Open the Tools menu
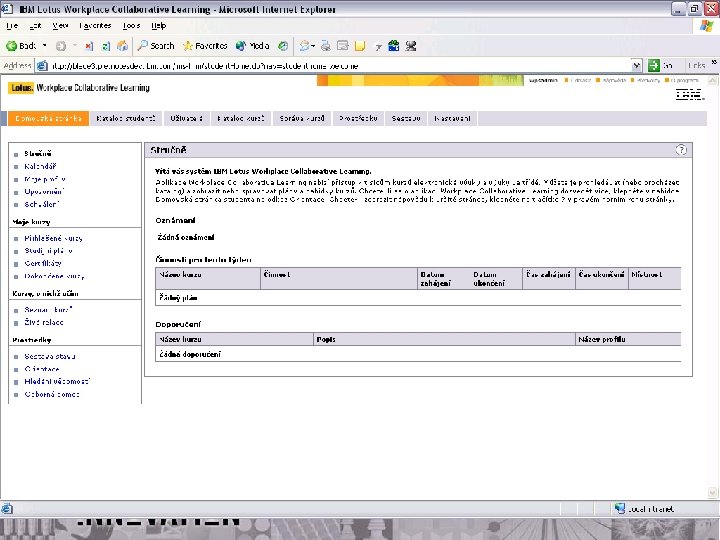This screenshot has height=540, width=720. [131, 26]
